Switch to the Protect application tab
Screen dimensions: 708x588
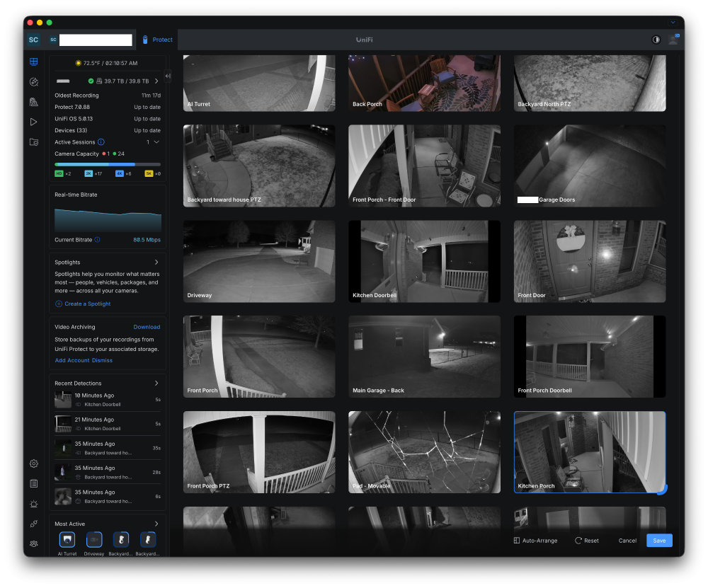(156, 40)
